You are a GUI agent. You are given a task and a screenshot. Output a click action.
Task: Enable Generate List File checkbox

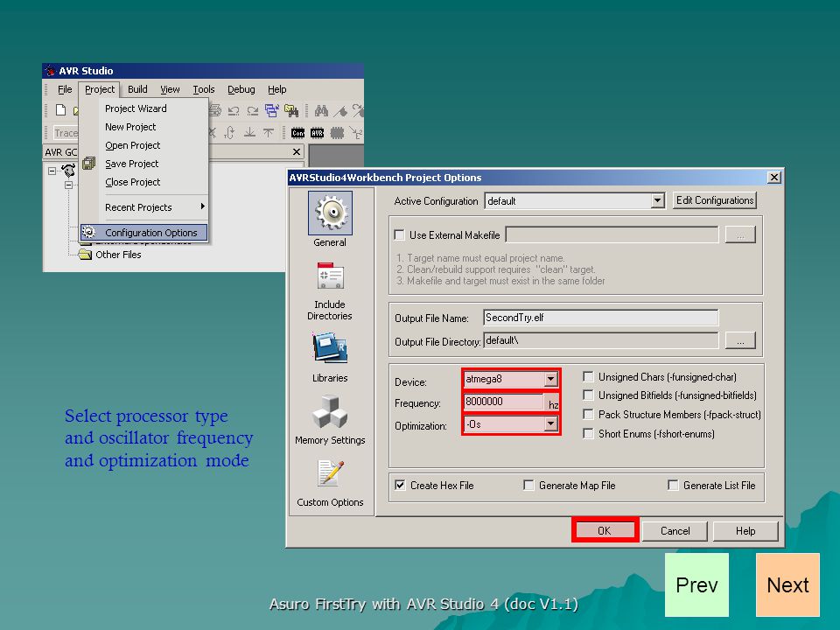(x=674, y=486)
